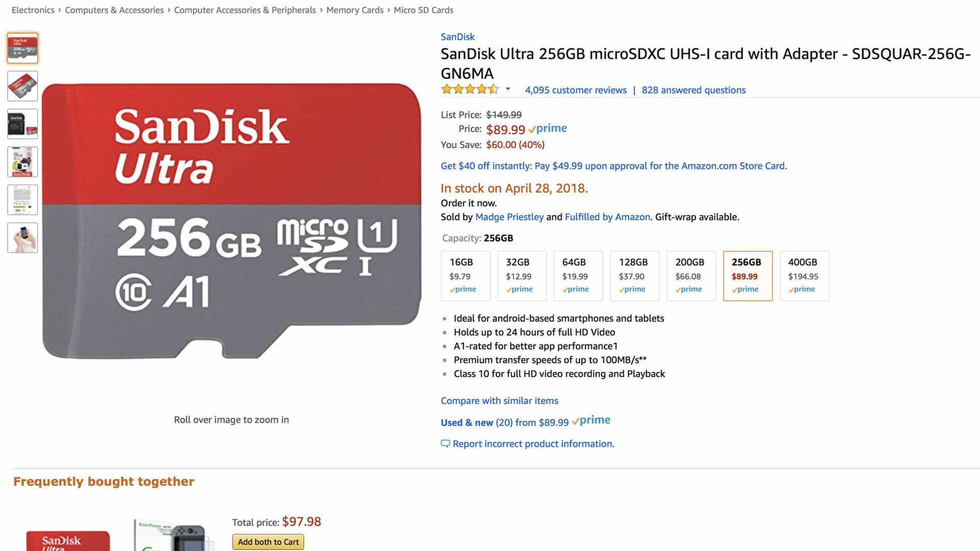980x551 pixels.
Task: Open the 4,095 customer reviews link
Action: [x=576, y=90]
